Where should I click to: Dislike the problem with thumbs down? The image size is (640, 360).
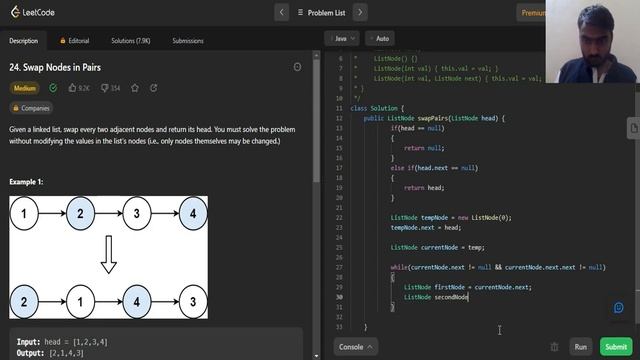point(111,88)
